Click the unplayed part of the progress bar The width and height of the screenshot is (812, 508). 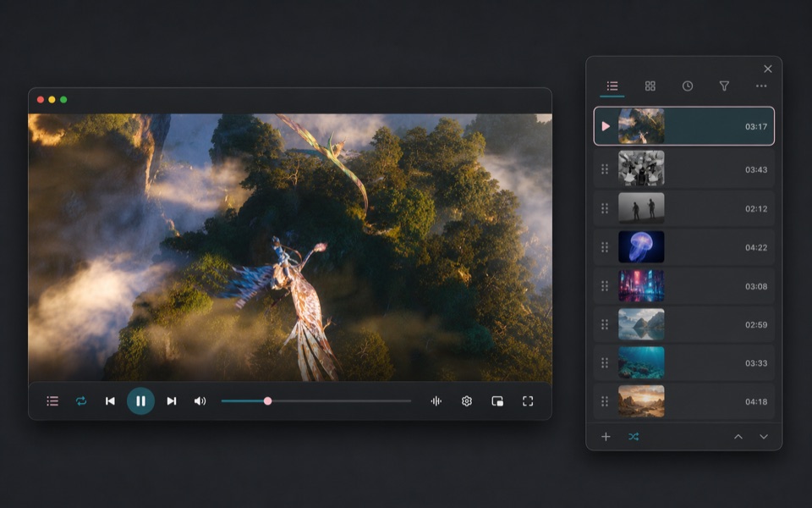coord(341,400)
